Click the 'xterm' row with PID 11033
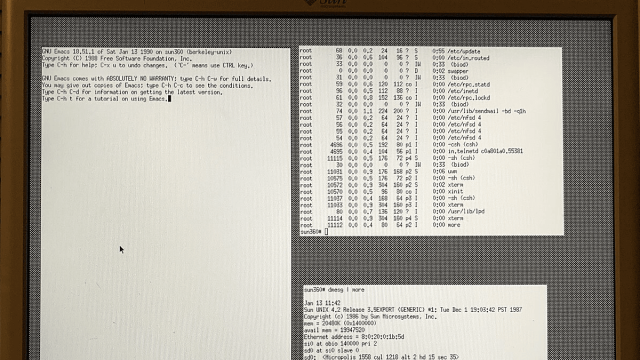 coord(381,205)
